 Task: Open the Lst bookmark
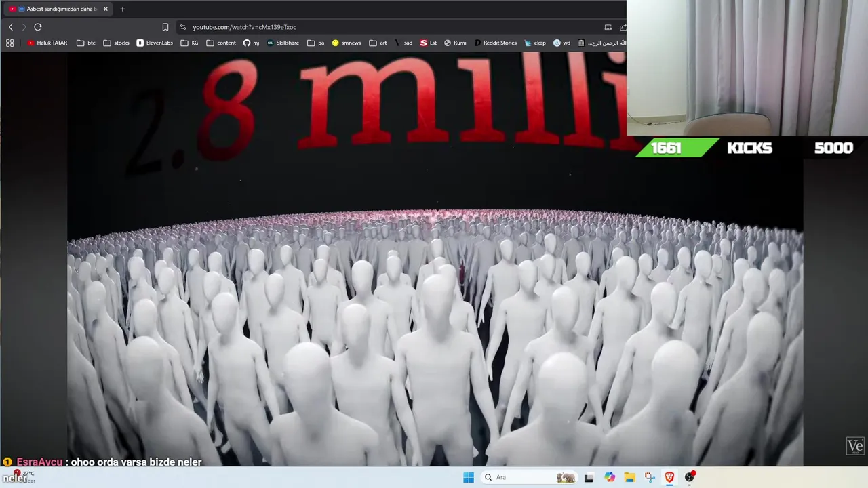pyautogui.click(x=429, y=43)
